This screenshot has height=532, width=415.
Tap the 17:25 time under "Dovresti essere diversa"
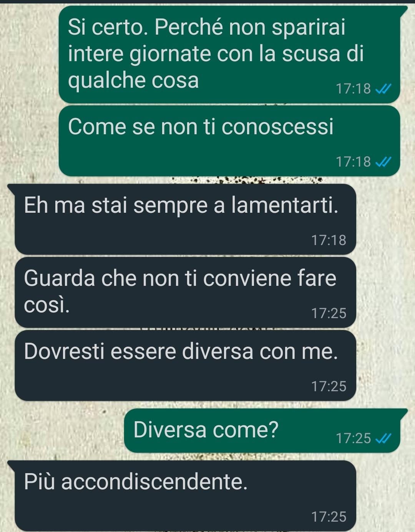[329, 387]
